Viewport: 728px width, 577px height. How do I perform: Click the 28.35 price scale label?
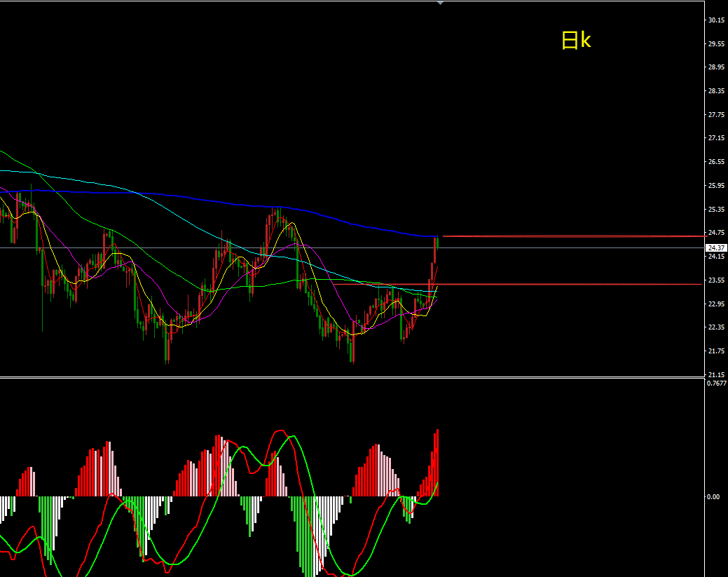coord(716,90)
